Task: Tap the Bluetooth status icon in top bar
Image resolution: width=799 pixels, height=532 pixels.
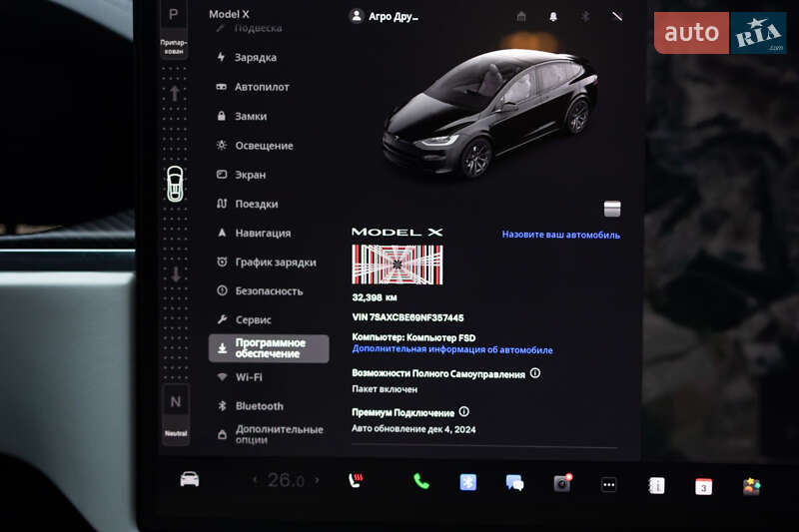Action: (585, 17)
